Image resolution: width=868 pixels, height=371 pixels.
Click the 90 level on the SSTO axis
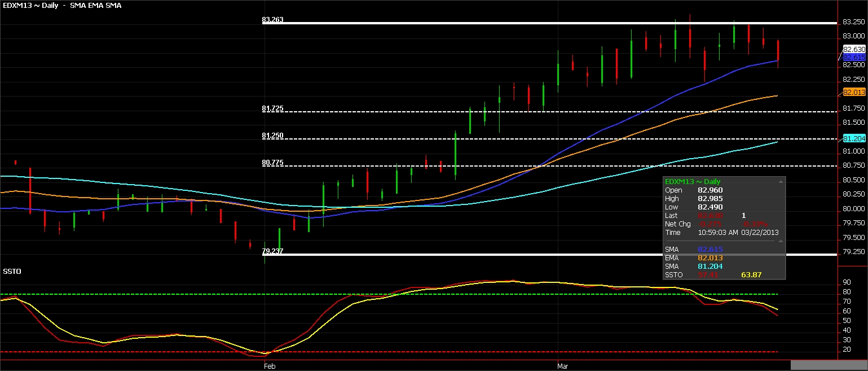847,282
